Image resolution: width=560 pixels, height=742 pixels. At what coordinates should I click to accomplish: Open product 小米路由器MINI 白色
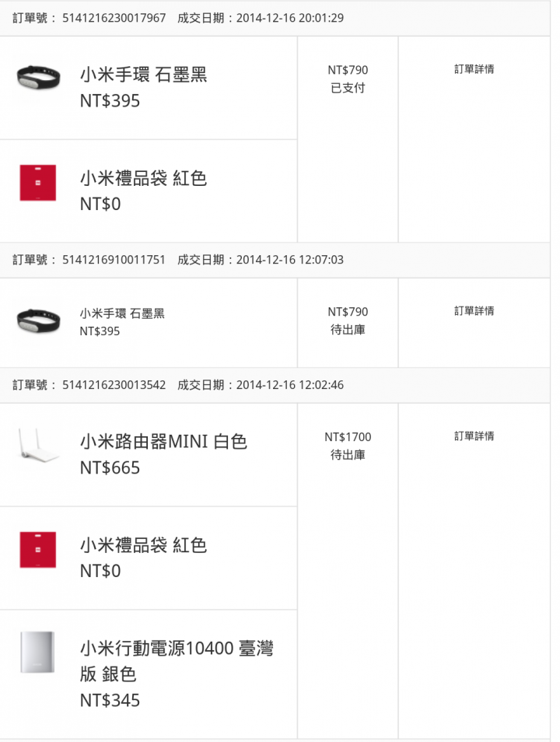[x=163, y=442]
